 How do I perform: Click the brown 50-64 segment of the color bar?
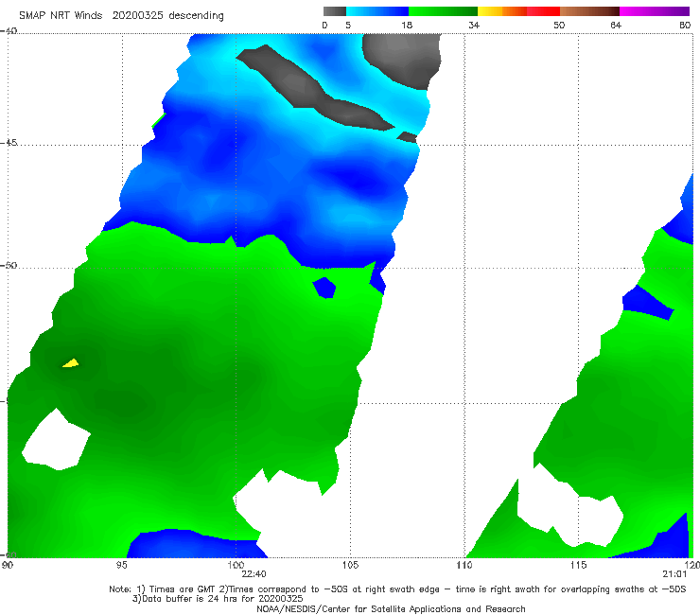point(589,11)
